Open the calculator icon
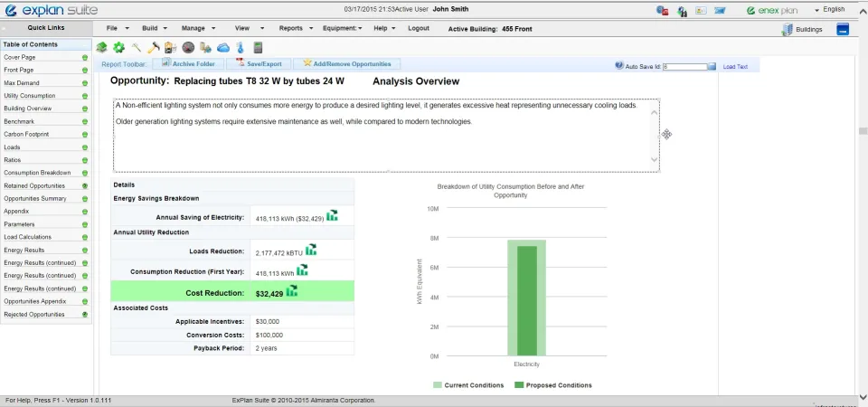Image resolution: width=868 pixels, height=407 pixels. click(258, 48)
